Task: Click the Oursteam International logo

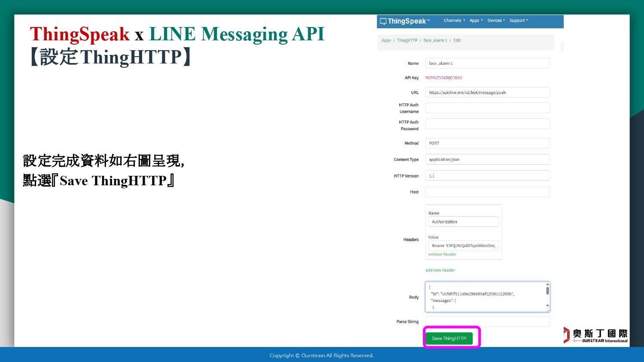Action: pyautogui.click(x=595, y=335)
